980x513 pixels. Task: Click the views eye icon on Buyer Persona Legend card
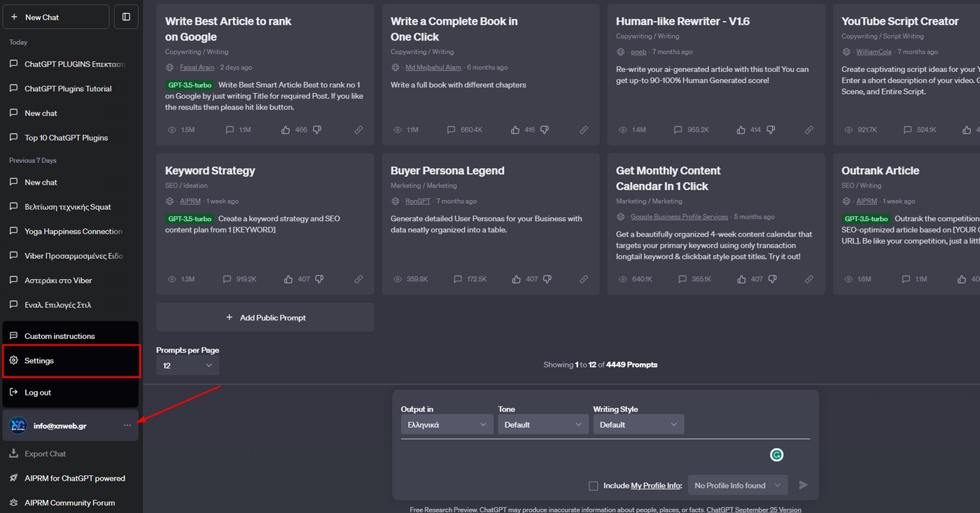pos(398,279)
